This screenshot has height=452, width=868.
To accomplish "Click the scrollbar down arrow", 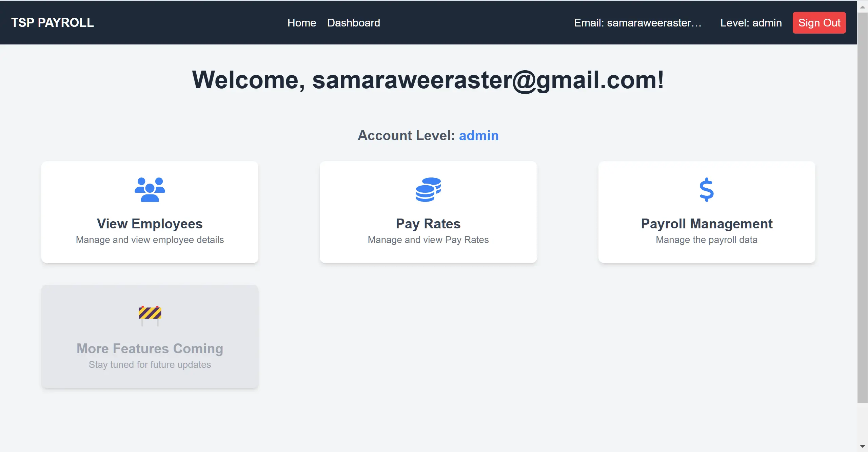I will click(x=863, y=446).
